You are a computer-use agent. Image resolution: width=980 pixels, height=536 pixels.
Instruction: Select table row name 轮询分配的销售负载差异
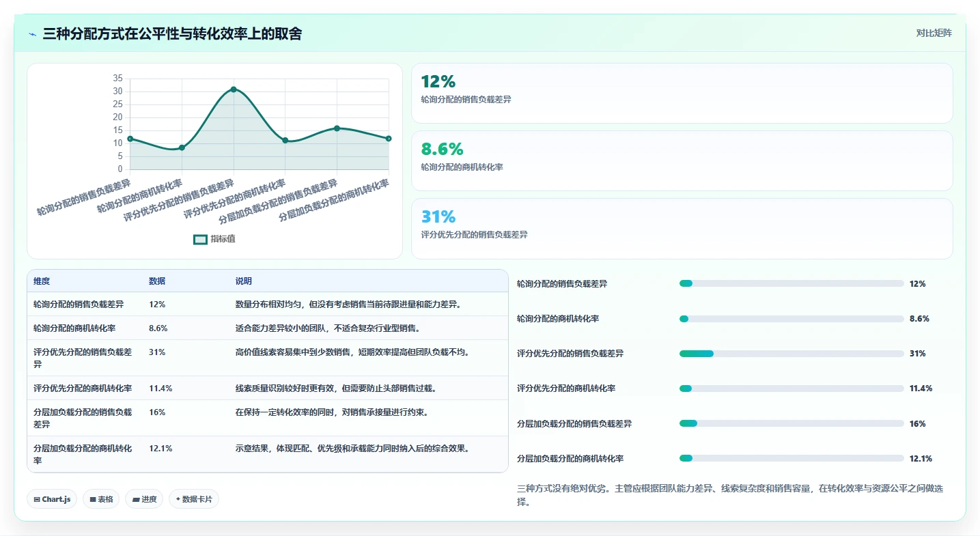79,305
